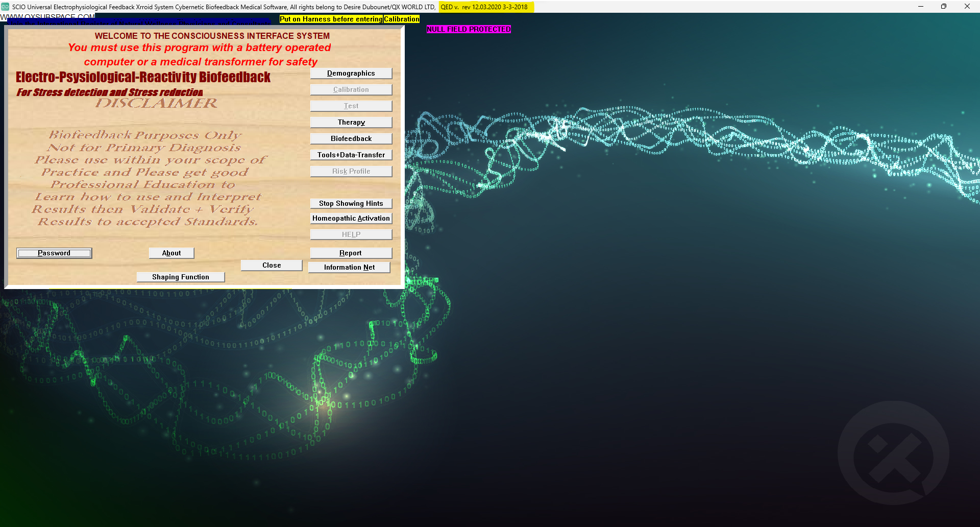Select the Risk Profile button
This screenshot has width=980, height=527.
click(x=351, y=172)
